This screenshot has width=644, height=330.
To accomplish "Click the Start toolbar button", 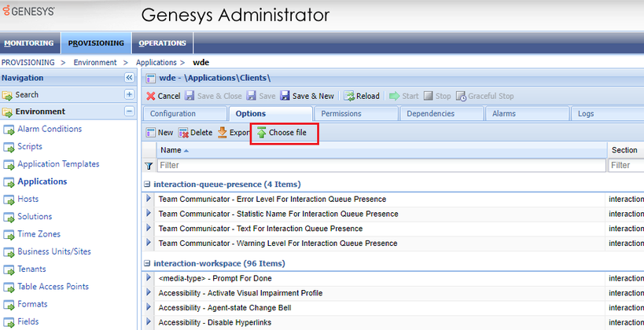I will [x=403, y=96].
